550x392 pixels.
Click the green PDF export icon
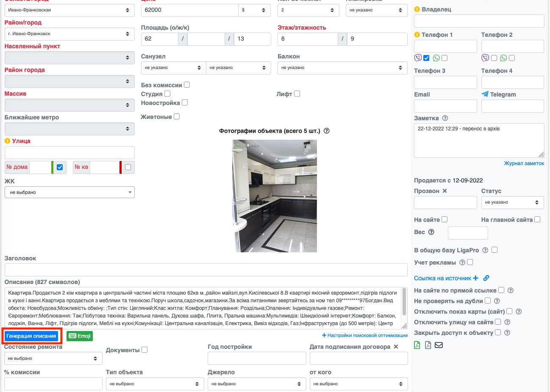tap(417, 345)
